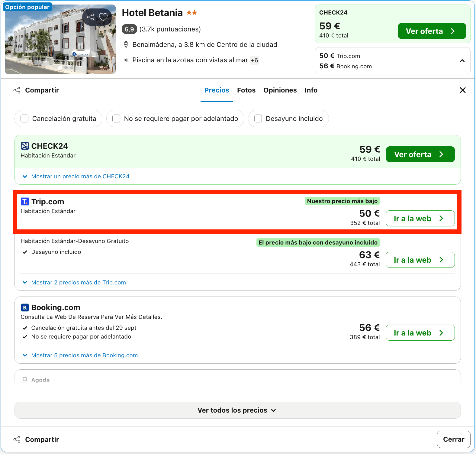Collapse the Trip.com and Booking.com price summary
The image size is (476, 454).
(x=462, y=61)
